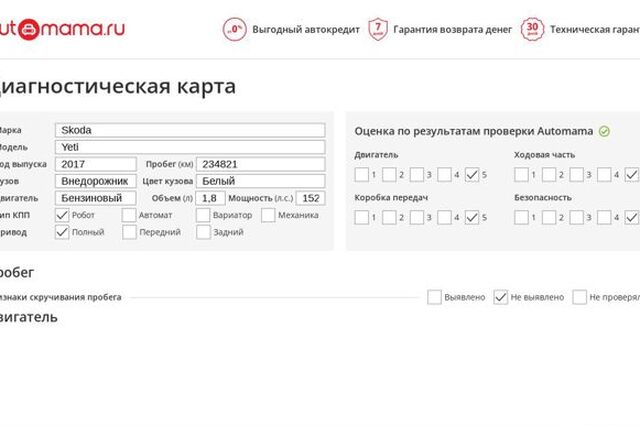This screenshot has height=426, width=640.
Task: Toggle Коробка передач rating 5 checkbox
Action: tap(472, 217)
